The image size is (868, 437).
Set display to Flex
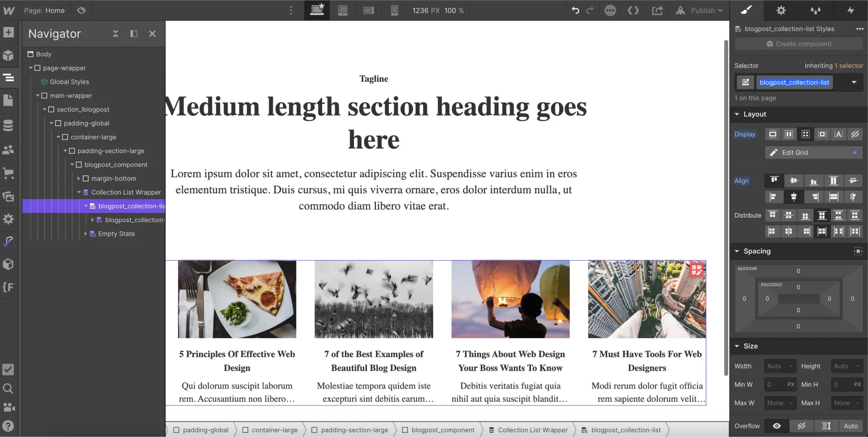[x=789, y=134]
